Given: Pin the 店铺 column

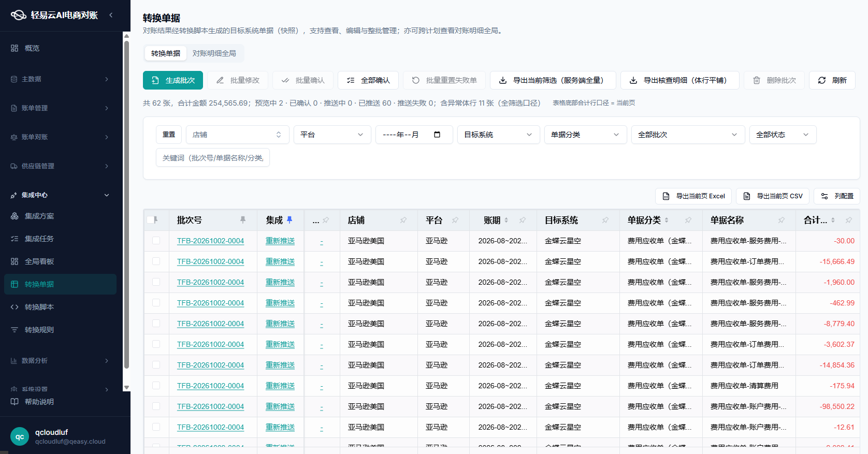Looking at the screenshot, I should coord(403,220).
